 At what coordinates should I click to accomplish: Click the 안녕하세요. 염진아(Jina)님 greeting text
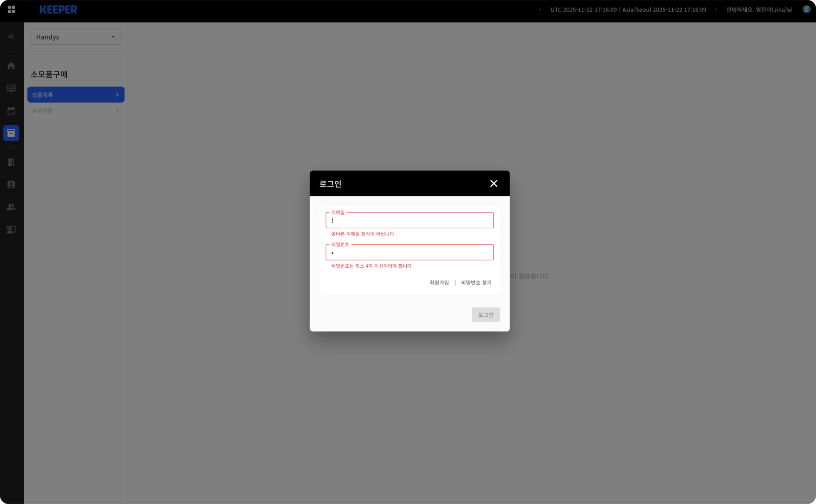(759, 9)
